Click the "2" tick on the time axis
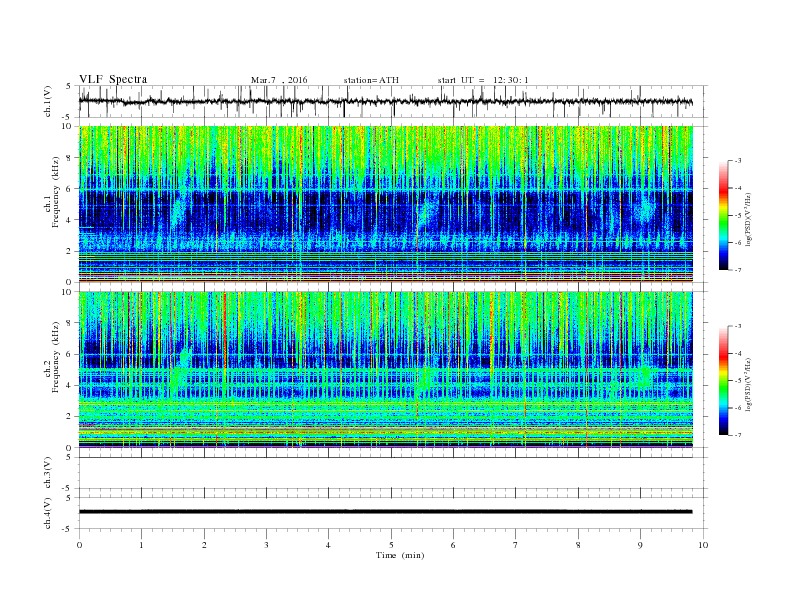This screenshot has height=612, width=792. 204,545
